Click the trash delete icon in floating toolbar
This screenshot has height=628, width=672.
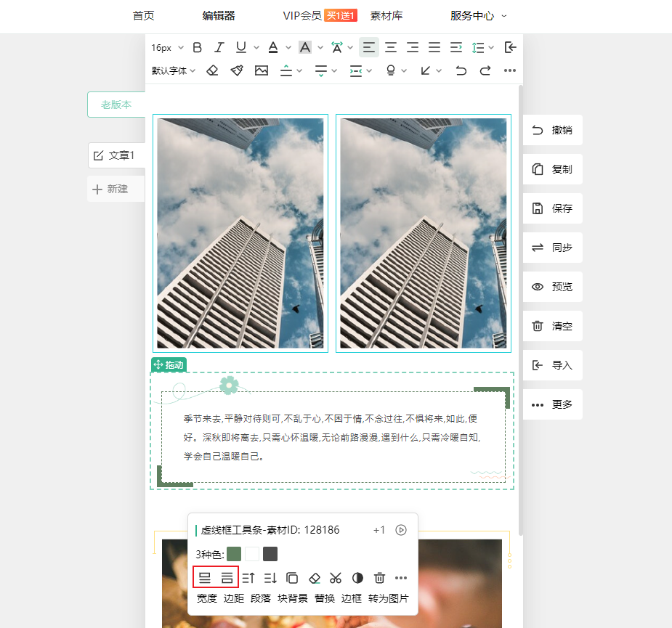click(379, 578)
